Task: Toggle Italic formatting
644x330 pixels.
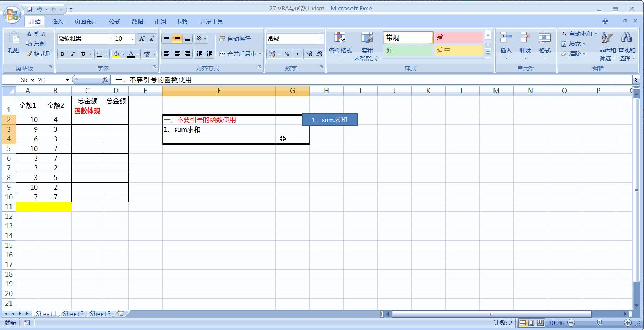Action: (x=73, y=54)
